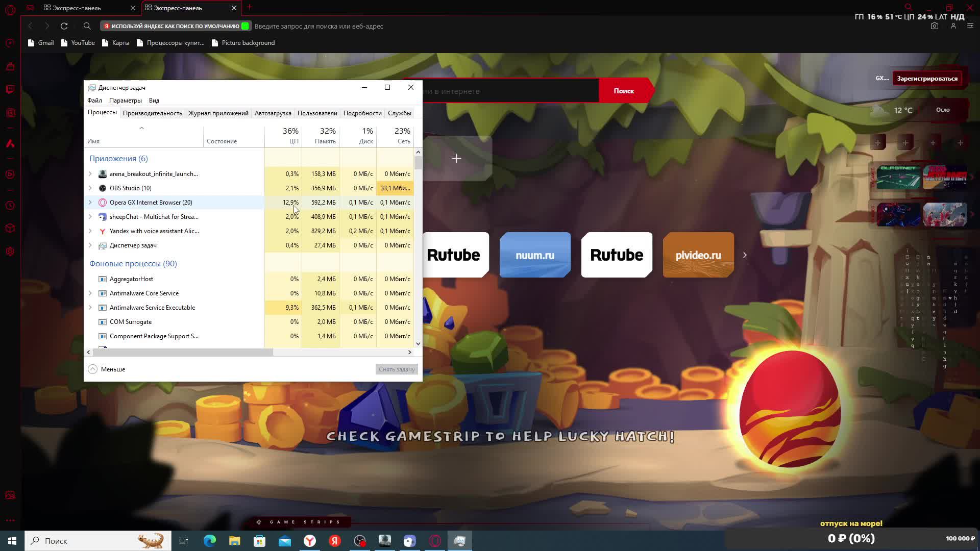The image size is (980, 551).
Task: Open the profile account icon in toolbar
Action: [953, 26]
